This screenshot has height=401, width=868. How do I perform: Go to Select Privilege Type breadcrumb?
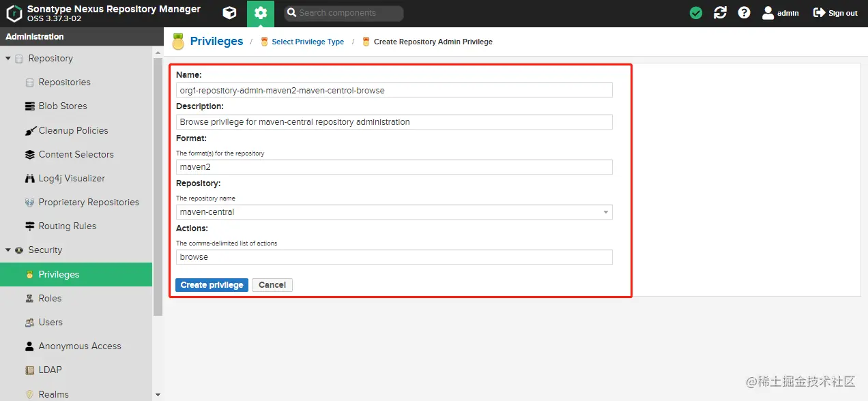(x=308, y=42)
